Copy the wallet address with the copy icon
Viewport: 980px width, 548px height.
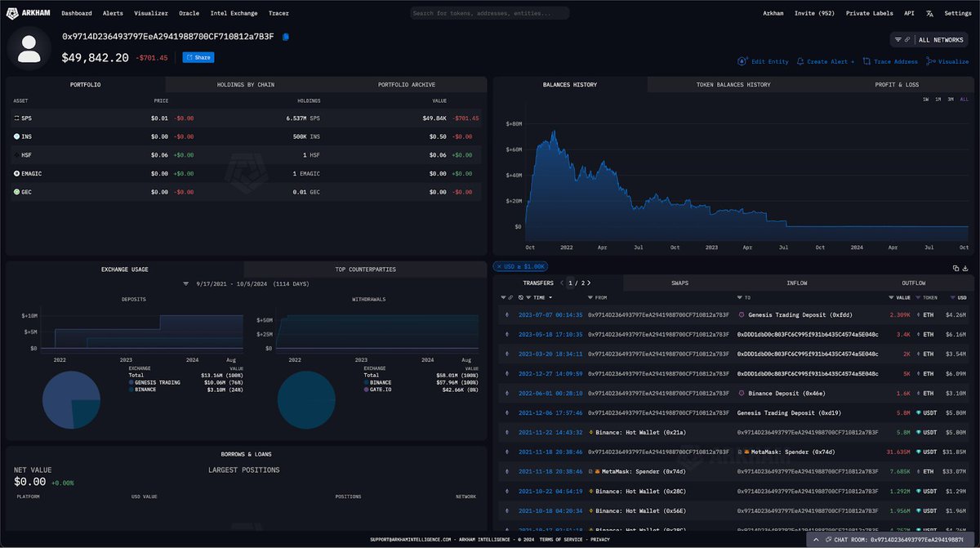click(285, 37)
